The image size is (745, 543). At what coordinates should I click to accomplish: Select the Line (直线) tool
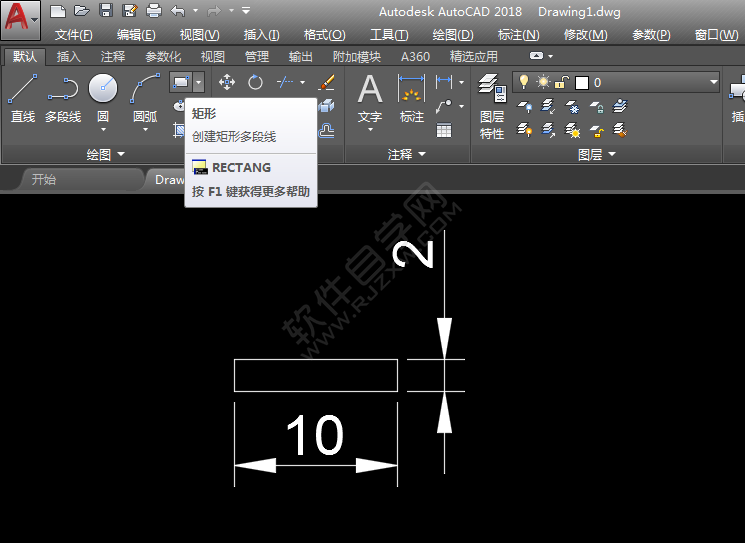pyautogui.click(x=22, y=97)
